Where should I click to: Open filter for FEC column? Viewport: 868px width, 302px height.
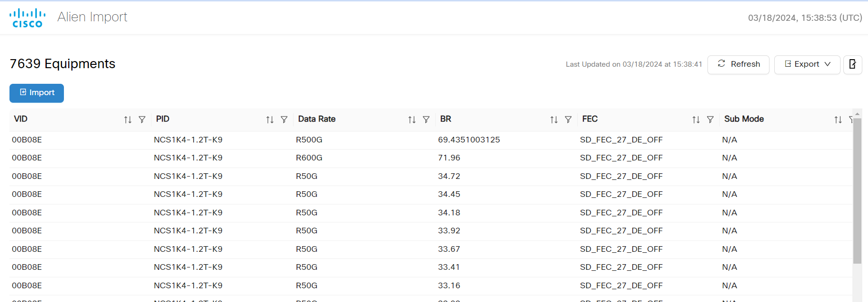pyautogui.click(x=710, y=120)
